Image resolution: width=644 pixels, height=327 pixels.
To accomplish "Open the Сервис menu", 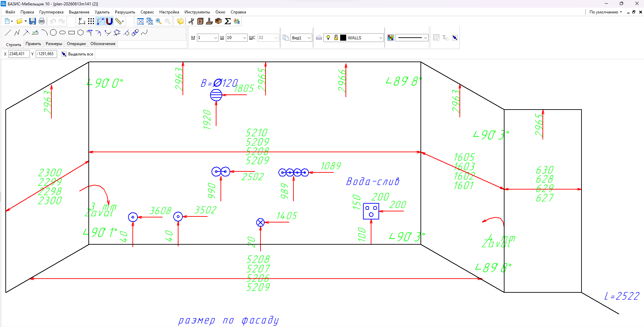I will pos(147,12).
